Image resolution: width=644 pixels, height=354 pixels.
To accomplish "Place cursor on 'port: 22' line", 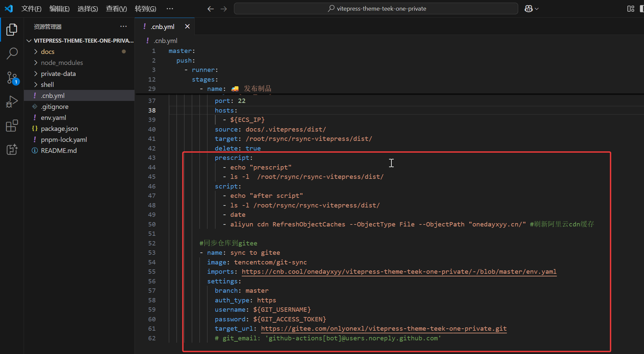I will (x=230, y=101).
